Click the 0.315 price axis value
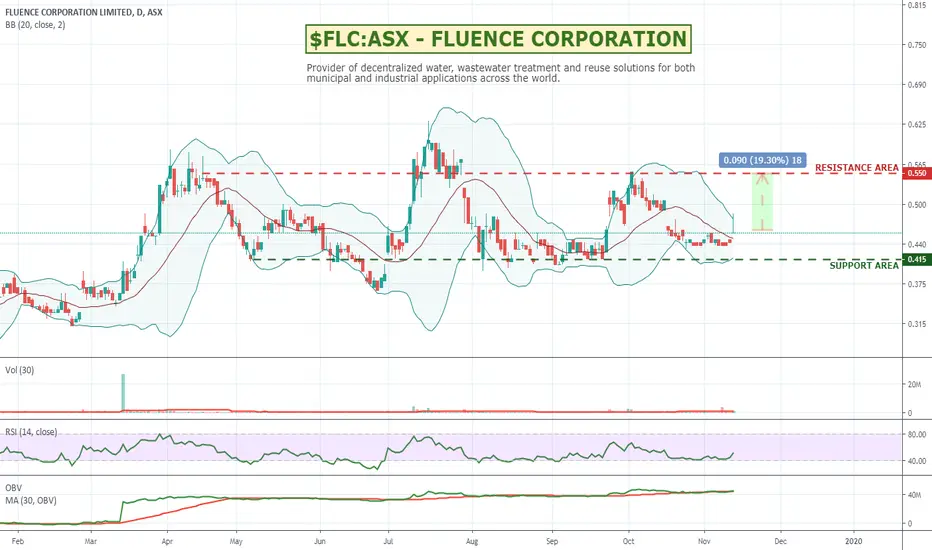The height and width of the screenshot is (550, 932). [917, 324]
